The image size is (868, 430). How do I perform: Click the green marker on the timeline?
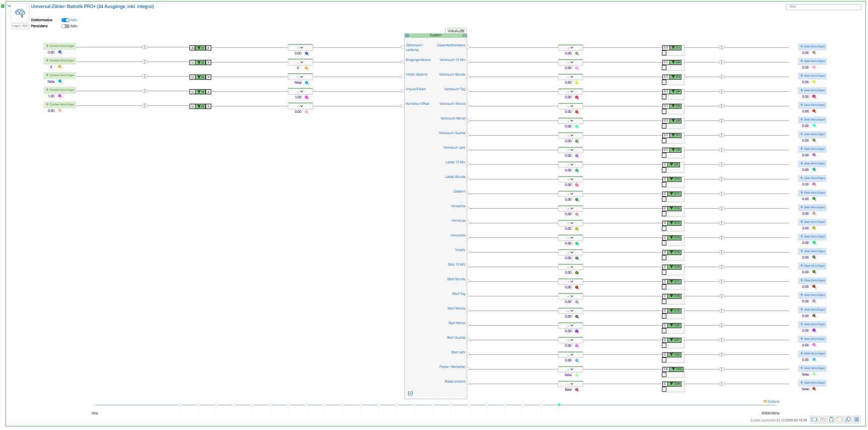click(x=559, y=405)
